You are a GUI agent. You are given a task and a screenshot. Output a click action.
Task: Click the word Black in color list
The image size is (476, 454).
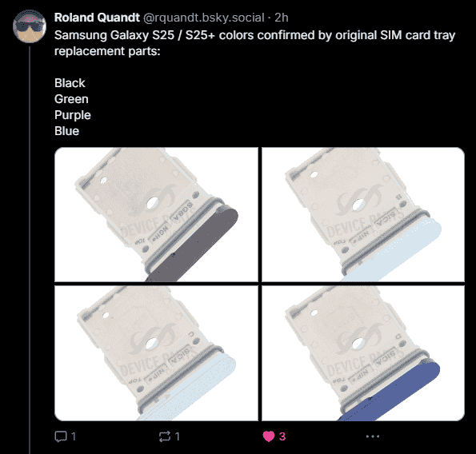coord(70,83)
